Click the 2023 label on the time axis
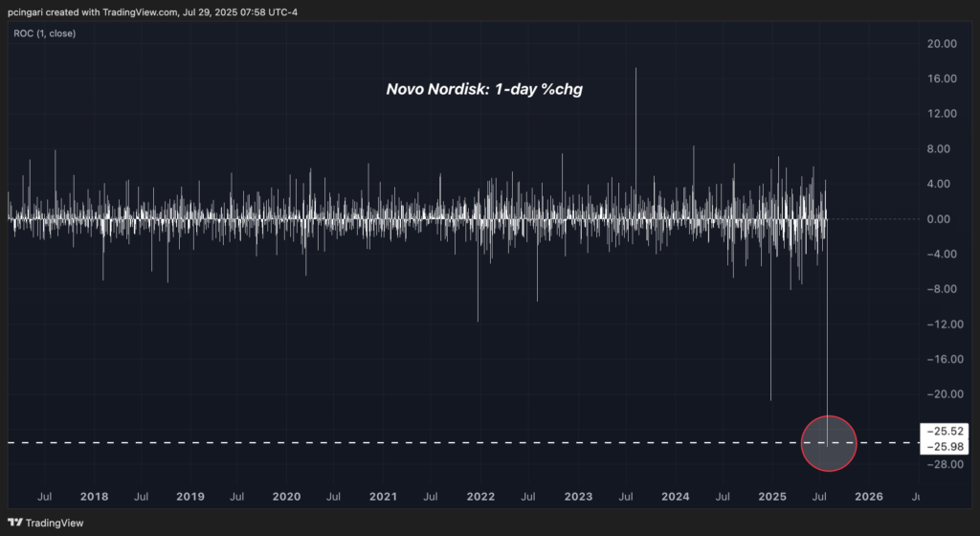This screenshot has height=536, width=980. point(578,497)
